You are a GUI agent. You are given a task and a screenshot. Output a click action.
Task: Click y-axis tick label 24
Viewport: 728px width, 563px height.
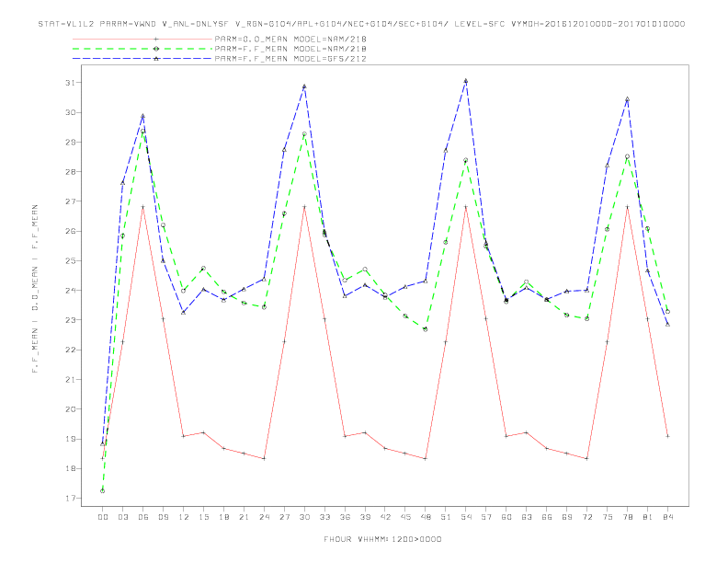(x=70, y=291)
